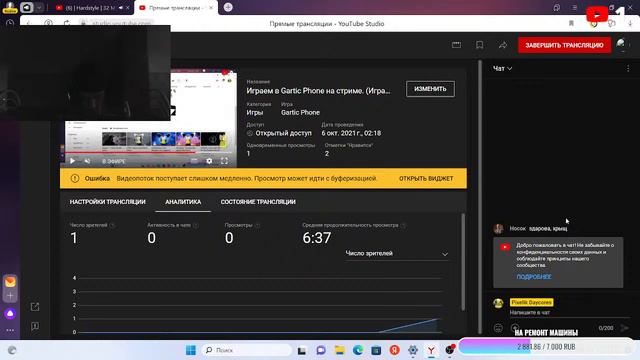Click the browser history clock icon
The height and width of the screenshot is (360, 640).
point(10,23)
